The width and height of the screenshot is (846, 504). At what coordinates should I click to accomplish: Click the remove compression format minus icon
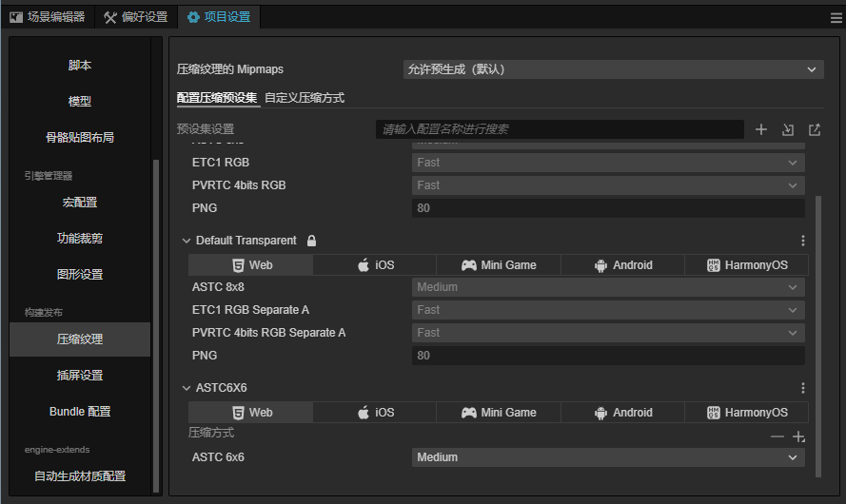tap(777, 436)
